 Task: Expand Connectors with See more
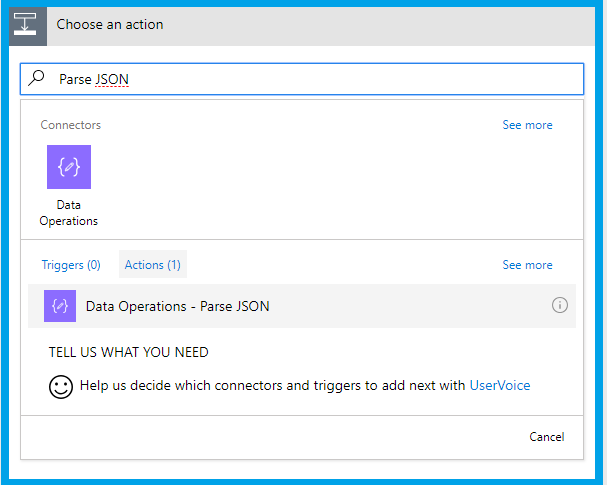pos(527,125)
